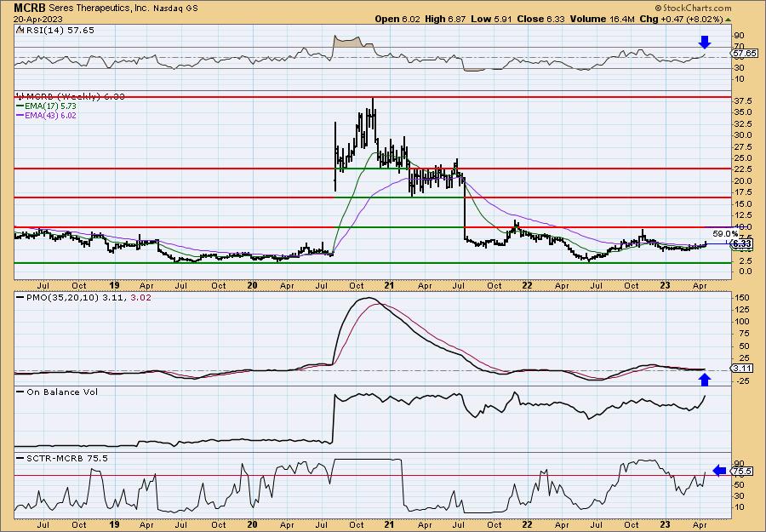Click the PMO line peak near 150

click(x=369, y=299)
